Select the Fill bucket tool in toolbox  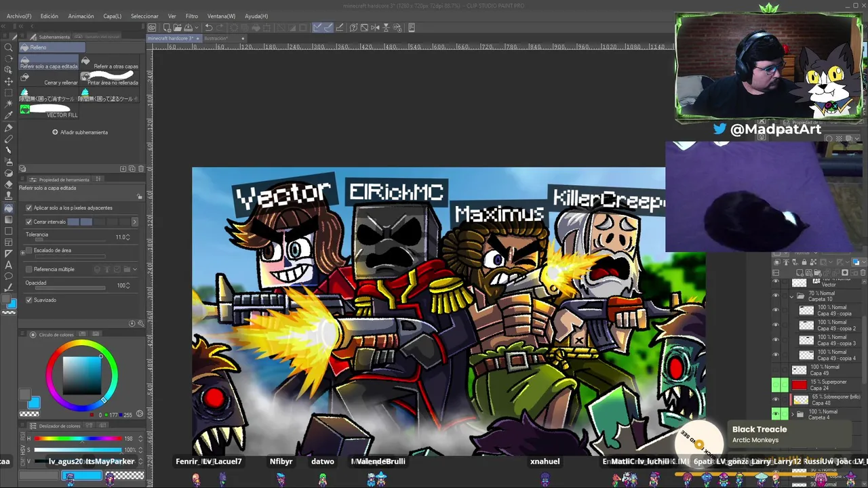8,208
